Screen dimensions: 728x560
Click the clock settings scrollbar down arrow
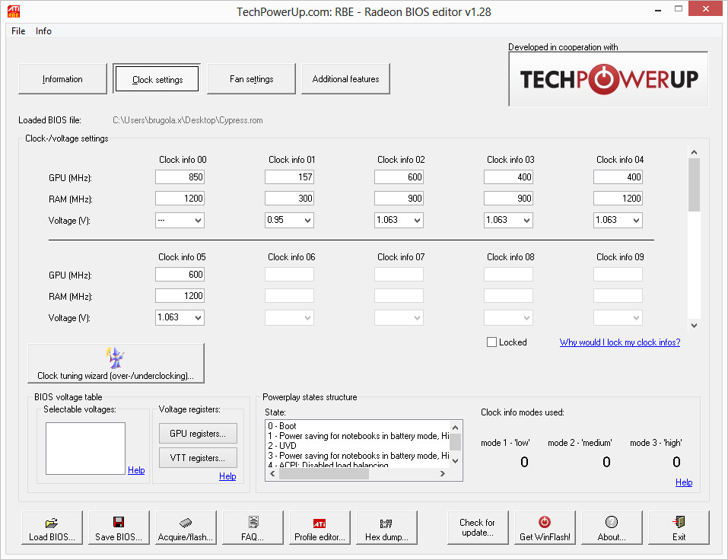point(694,325)
